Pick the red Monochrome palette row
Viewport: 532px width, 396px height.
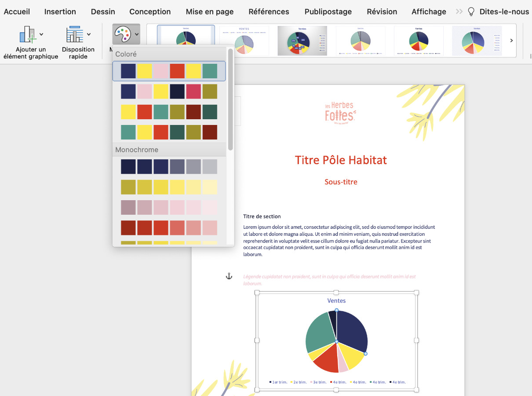tap(169, 228)
